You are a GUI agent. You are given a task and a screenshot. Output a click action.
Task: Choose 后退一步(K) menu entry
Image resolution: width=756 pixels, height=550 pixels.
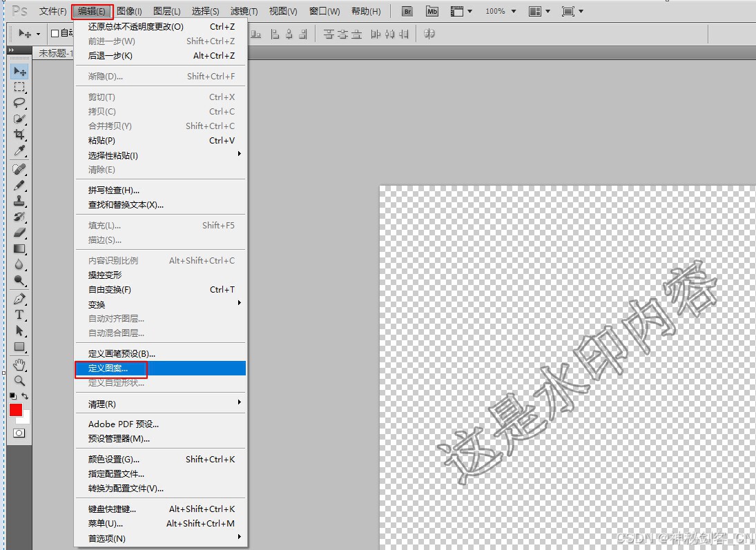click(161, 56)
